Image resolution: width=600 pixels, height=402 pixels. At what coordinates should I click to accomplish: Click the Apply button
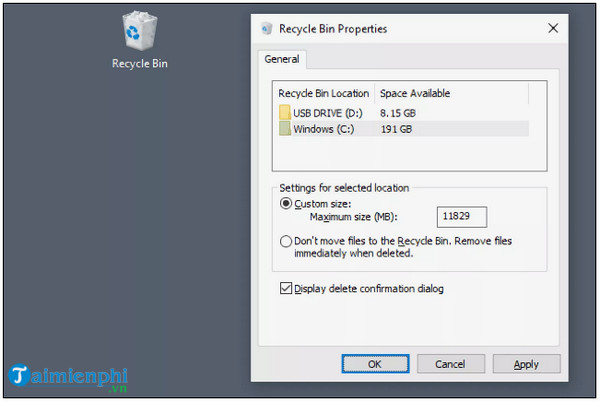point(526,364)
